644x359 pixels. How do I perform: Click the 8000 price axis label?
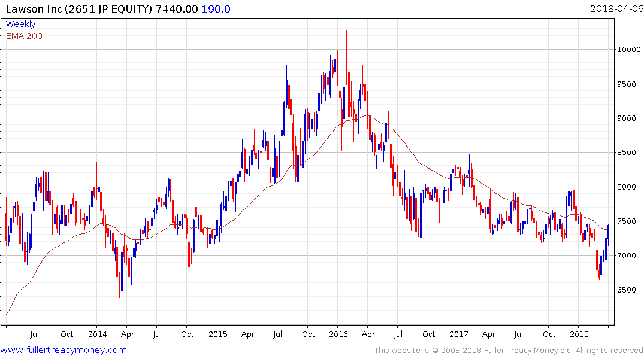click(x=627, y=187)
